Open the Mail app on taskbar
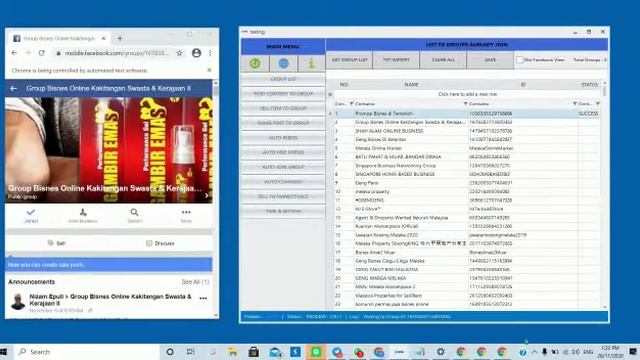 coord(276,352)
